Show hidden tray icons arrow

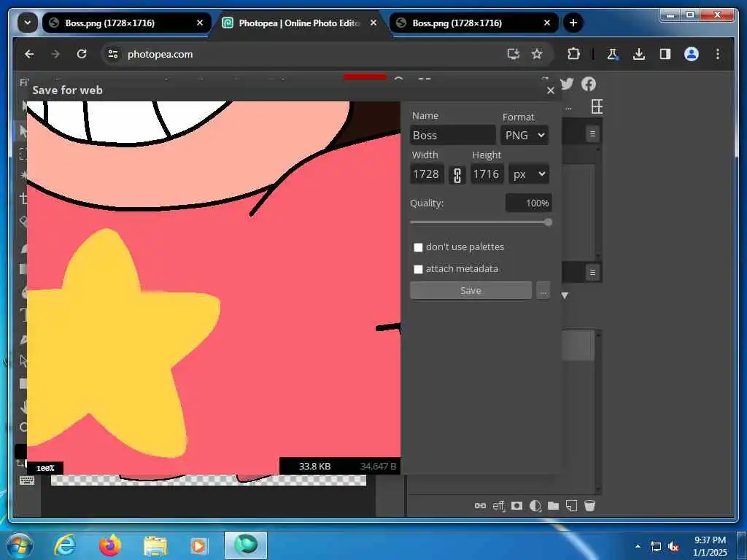coord(638,546)
